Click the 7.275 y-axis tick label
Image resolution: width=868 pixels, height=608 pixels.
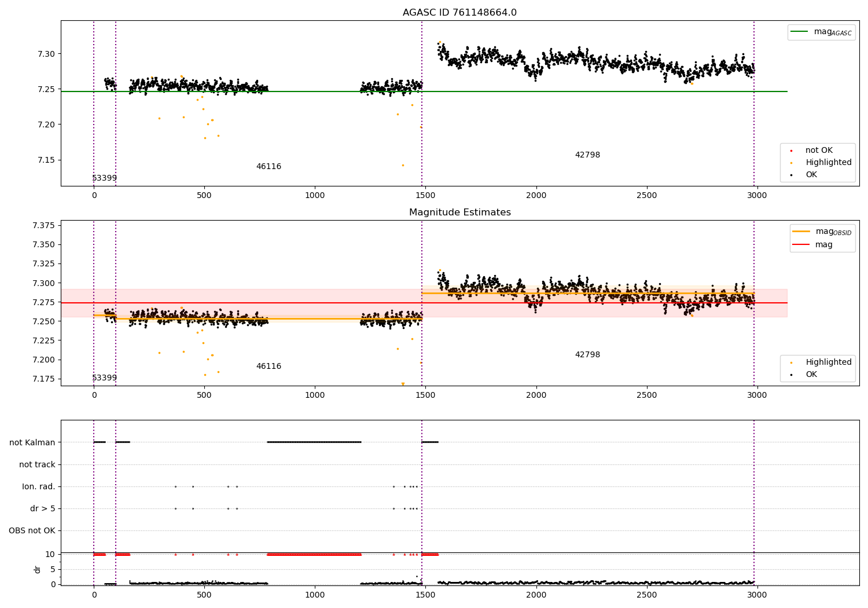point(44,302)
